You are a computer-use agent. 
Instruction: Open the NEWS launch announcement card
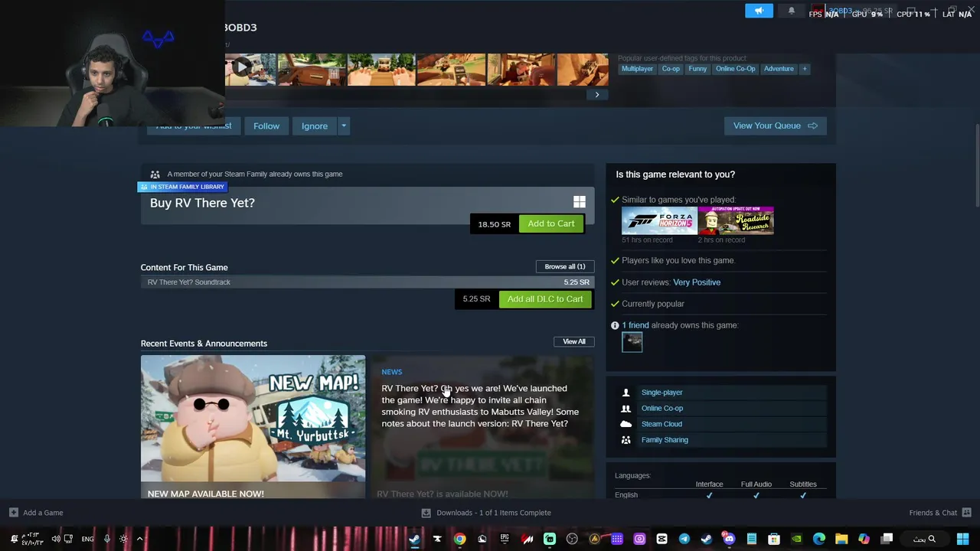pos(482,427)
